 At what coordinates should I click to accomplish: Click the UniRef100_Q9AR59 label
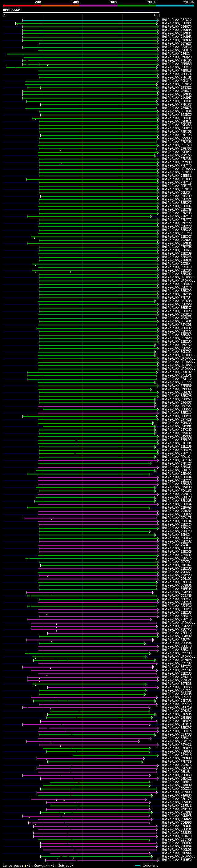[177, 399]
